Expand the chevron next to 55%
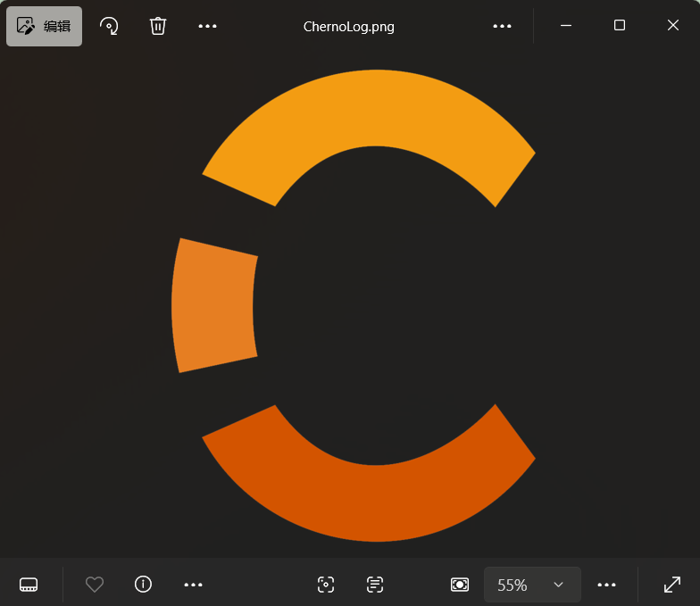 [x=558, y=585]
